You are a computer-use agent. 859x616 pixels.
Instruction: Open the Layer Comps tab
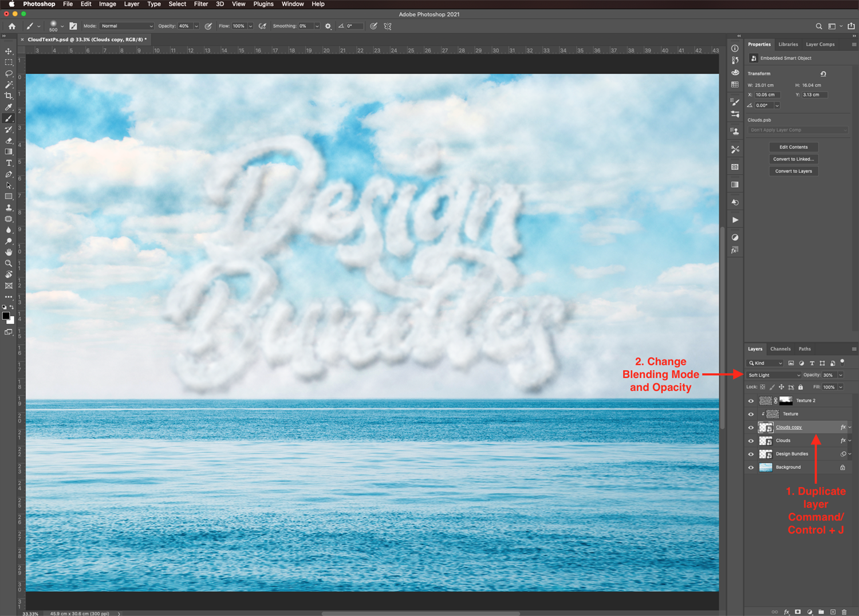(x=820, y=44)
